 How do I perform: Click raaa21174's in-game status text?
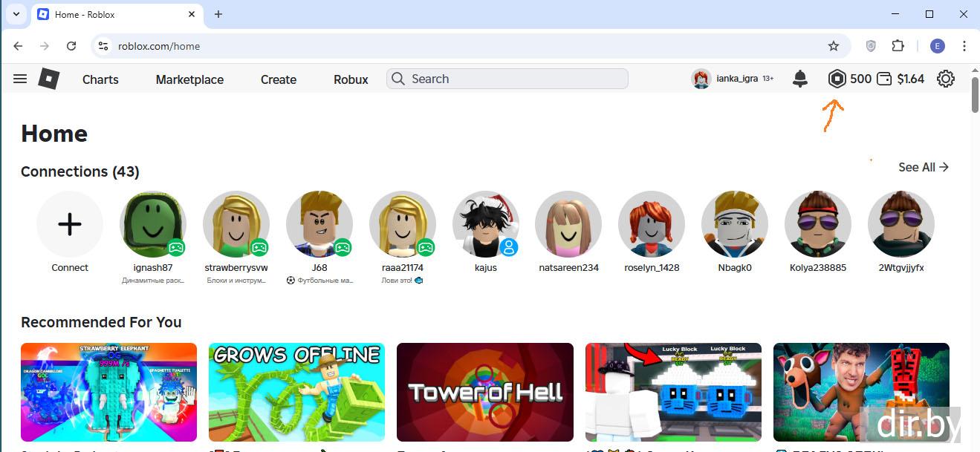pyautogui.click(x=403, y=281)
